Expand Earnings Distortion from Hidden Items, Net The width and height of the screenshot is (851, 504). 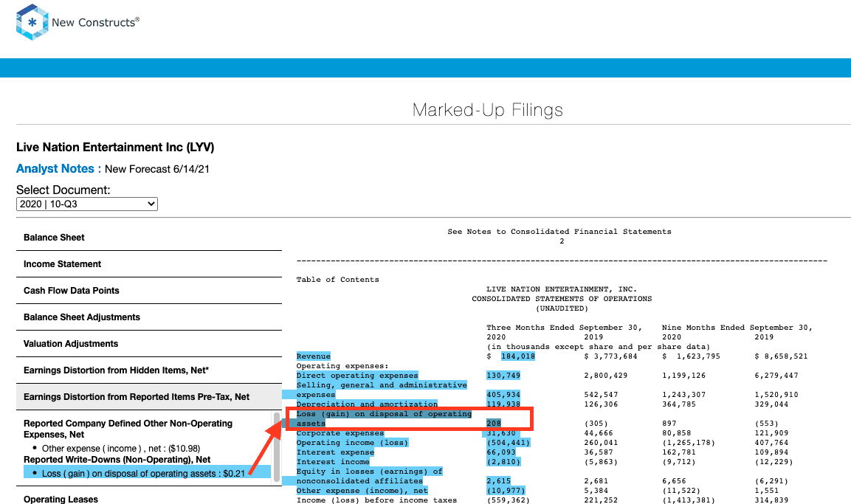[148, 370]
